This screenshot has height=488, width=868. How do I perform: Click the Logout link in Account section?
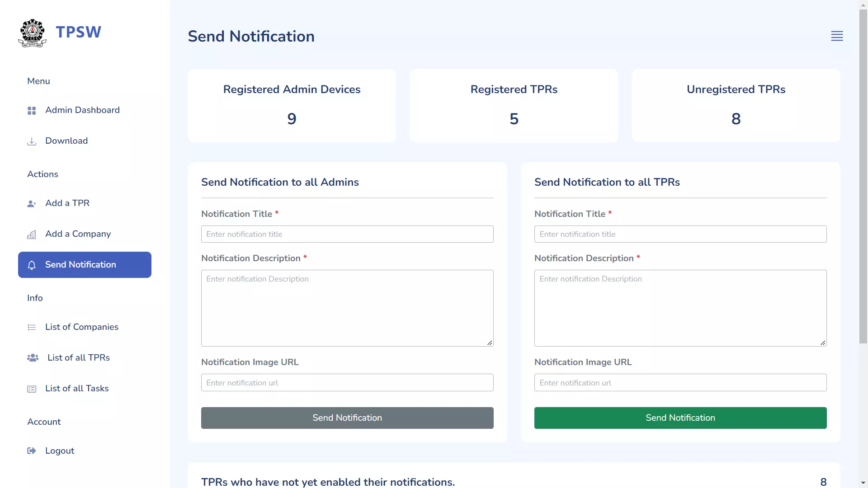click(60, 450)
